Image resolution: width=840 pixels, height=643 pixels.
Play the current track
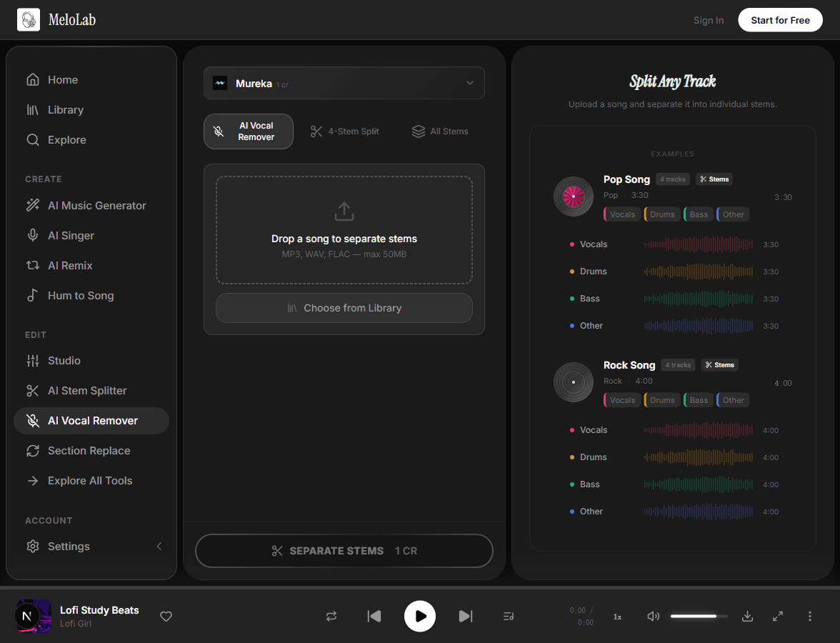tap(419, 616)
